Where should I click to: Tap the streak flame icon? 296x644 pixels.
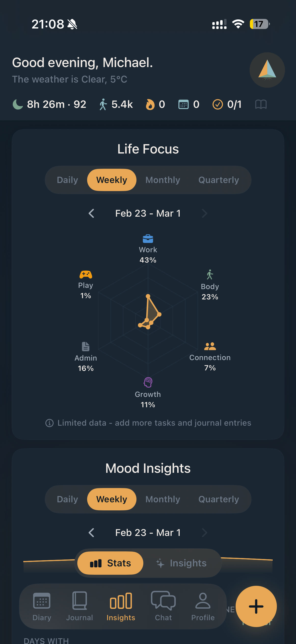(150, 104)
